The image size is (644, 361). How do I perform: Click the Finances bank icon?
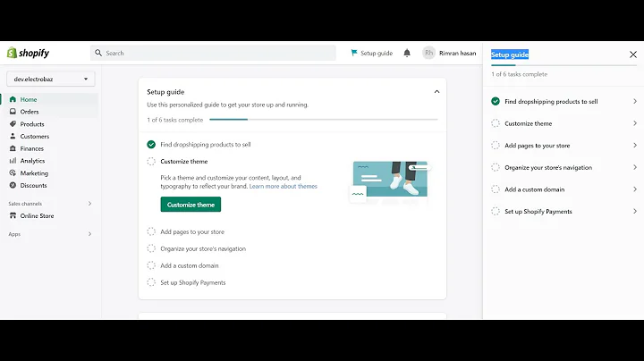(x=13, y=148)
